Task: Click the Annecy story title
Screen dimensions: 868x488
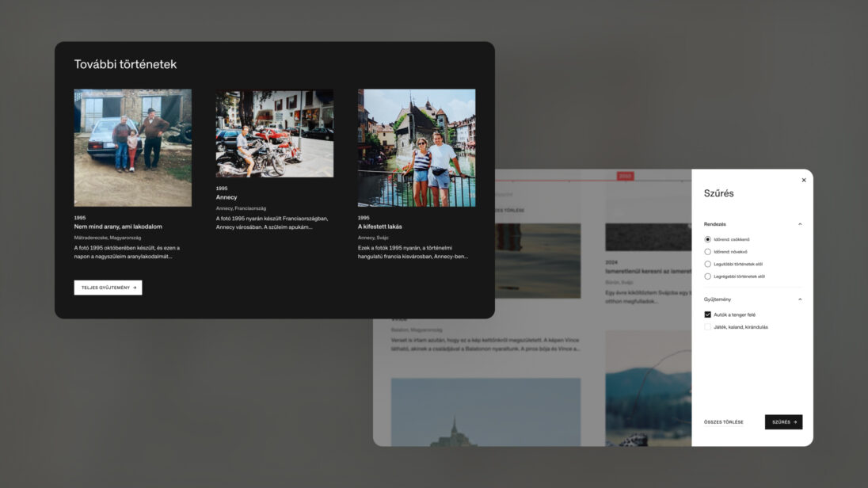Action: pyautogui.click(x=227, y=197)
